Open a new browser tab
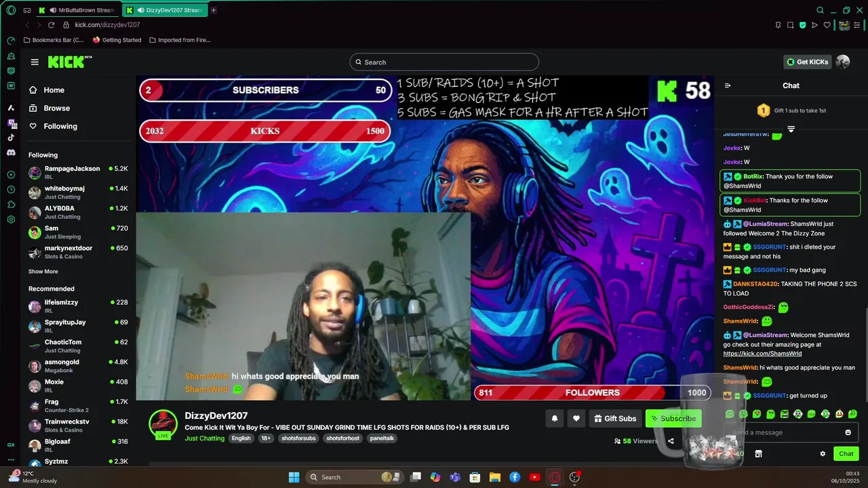 pos(213,10)
